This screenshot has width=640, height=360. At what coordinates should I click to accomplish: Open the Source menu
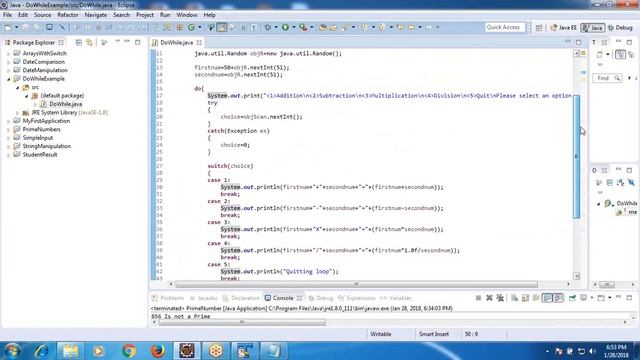(x=42, y=15)
